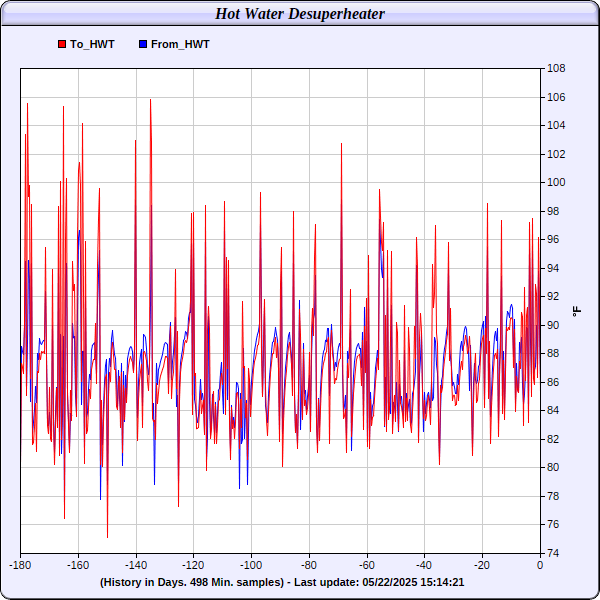600x600 pixels.
Task: Click the red To_HWT legend swatch
Action: [x=62, y=44]
